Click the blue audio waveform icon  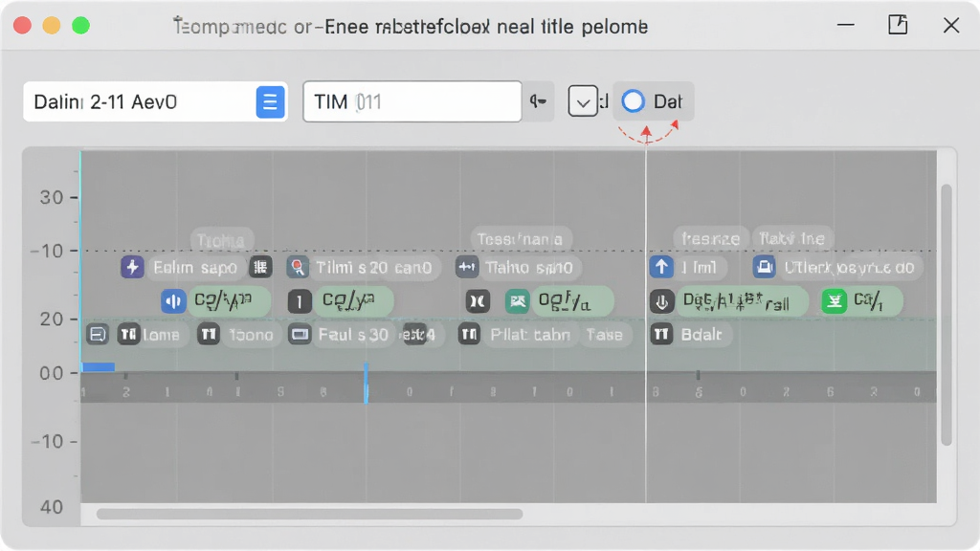click(173, 301)
